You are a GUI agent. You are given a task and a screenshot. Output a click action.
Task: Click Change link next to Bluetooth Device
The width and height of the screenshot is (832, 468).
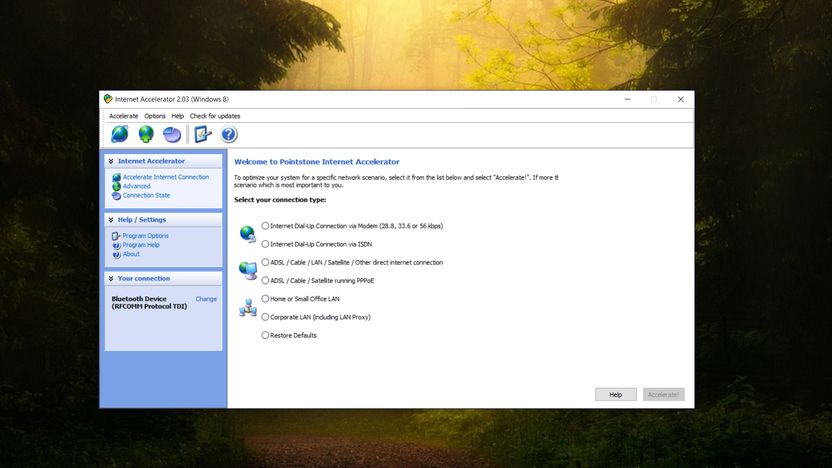point(206,299)
